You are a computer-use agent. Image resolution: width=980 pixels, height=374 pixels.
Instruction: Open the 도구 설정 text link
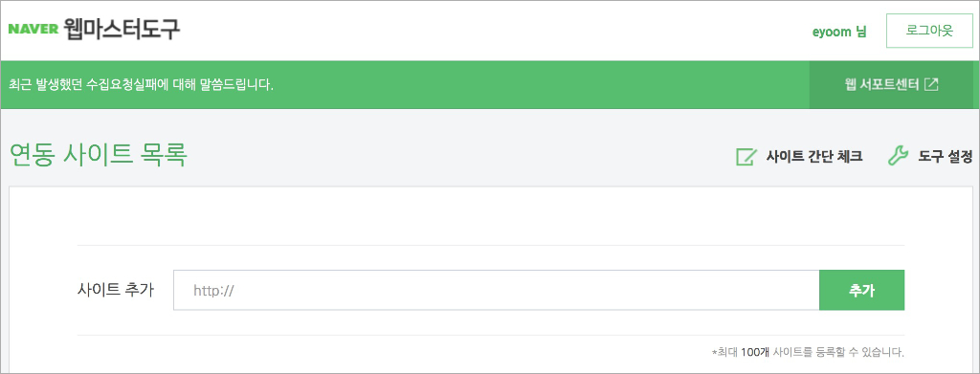[x=946, y=157]
